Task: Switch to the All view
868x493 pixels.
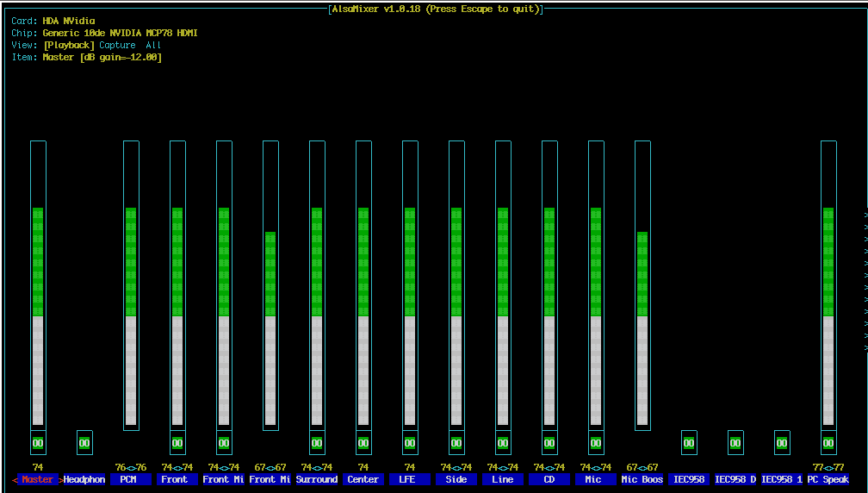Action: click(153, 45)
